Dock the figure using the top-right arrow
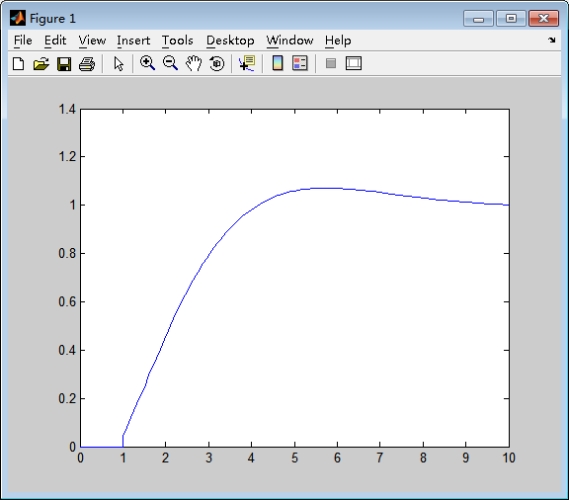This screenshot has width=569, height=500. 552,40
